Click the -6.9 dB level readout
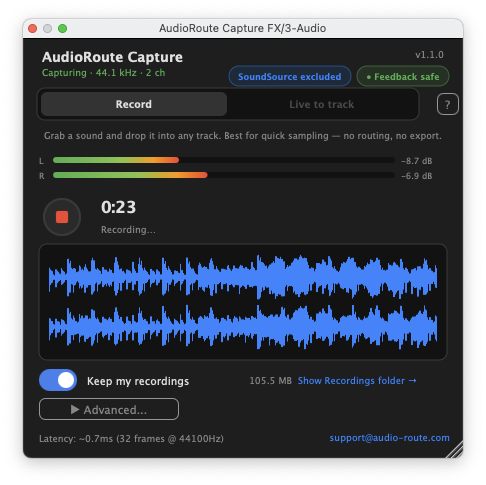Image resolution: width=486 pixels, height=485 pixels. [x=417, y=176]
